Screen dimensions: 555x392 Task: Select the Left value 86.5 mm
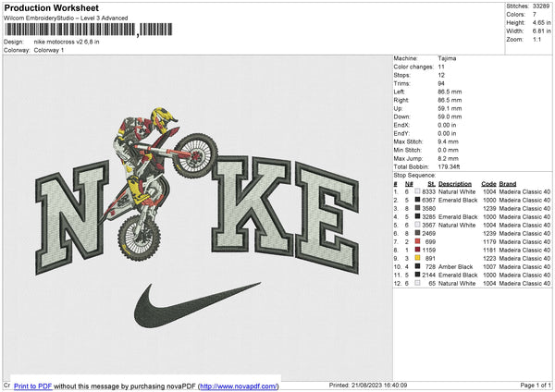click(450, 92)
